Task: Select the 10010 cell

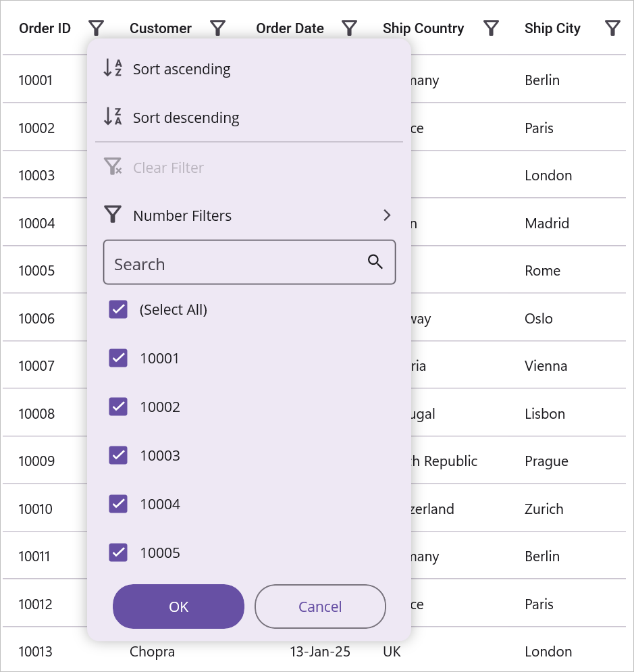Action: tap(36, 509)
